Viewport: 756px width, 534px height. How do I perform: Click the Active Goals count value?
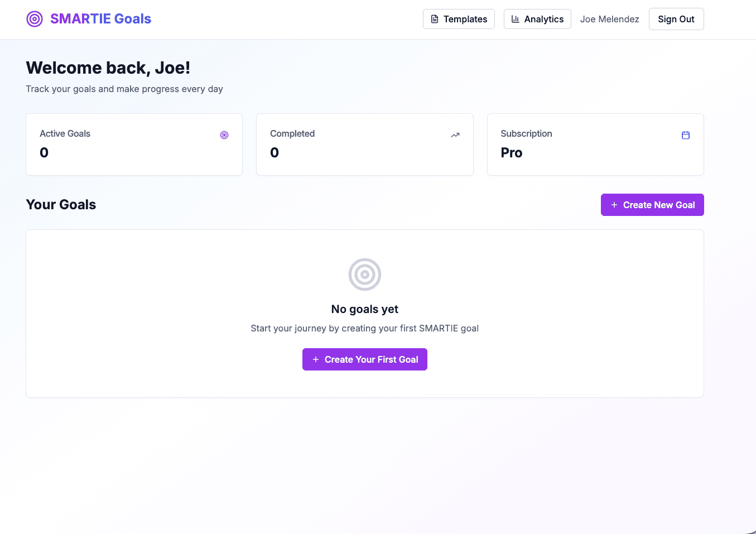(x=44, y=153)
